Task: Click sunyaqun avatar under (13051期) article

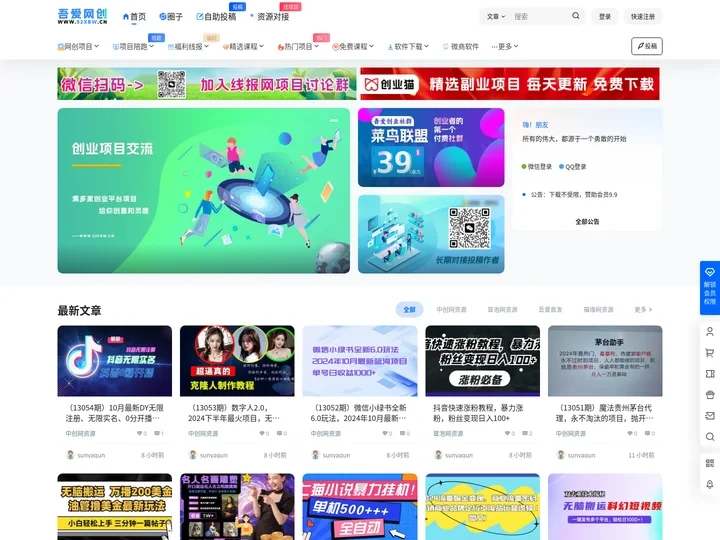Action: [561, 455]
